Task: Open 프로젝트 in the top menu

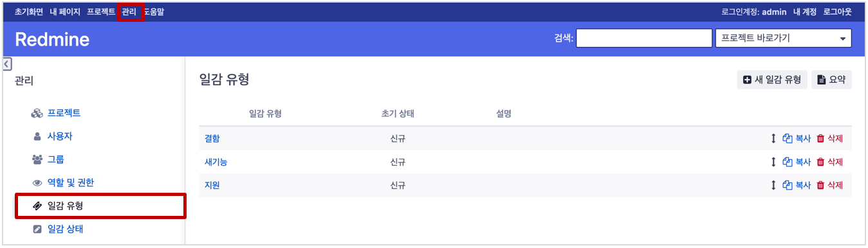Action: 101,12
